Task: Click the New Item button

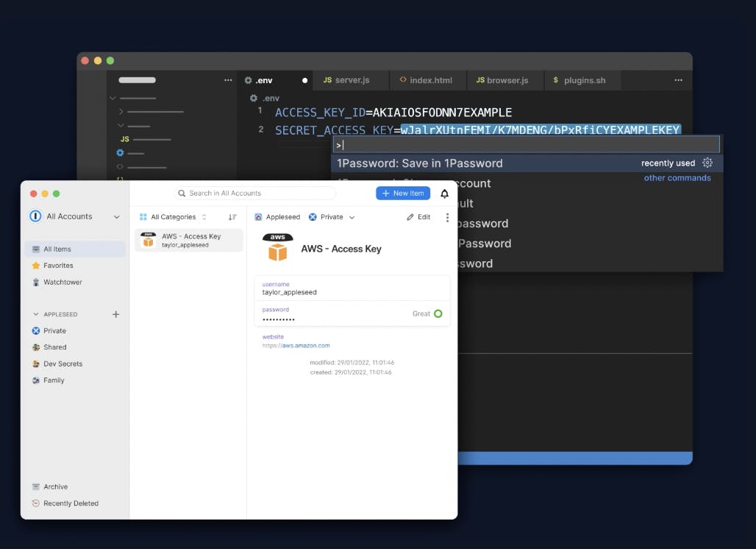Action: tap(403, 193)
